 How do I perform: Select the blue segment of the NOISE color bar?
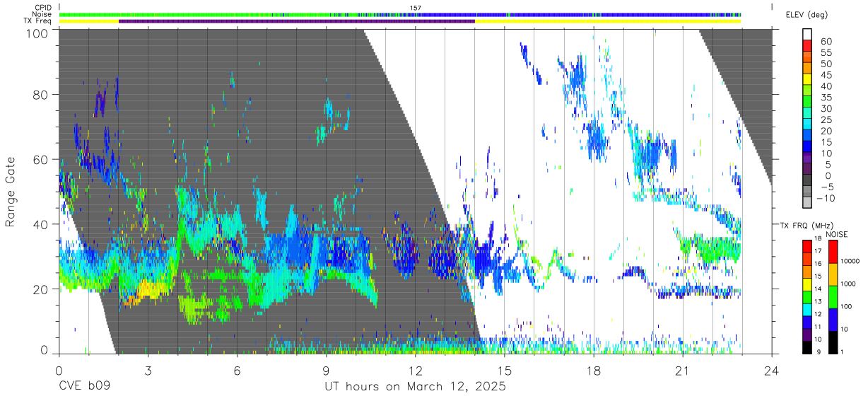point(833,320)
